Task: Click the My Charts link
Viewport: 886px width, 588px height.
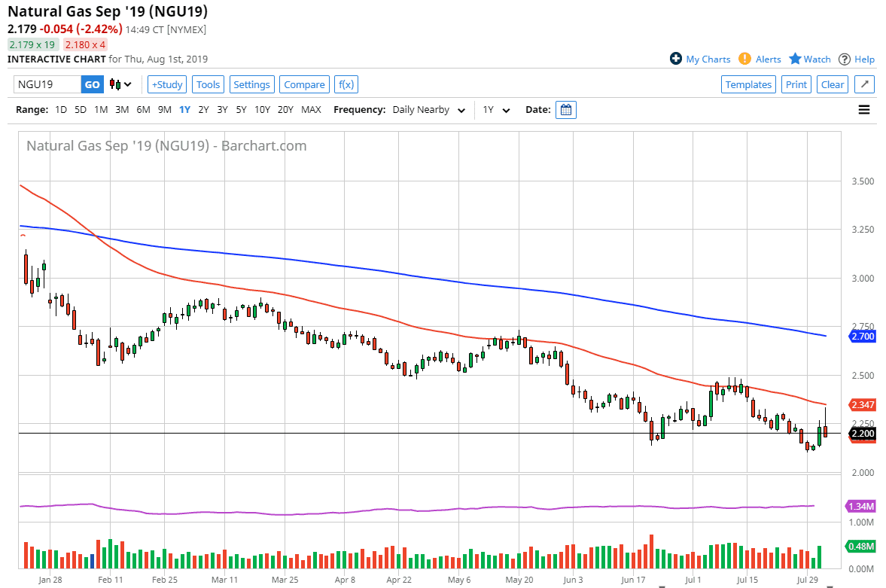Action: 708,59
